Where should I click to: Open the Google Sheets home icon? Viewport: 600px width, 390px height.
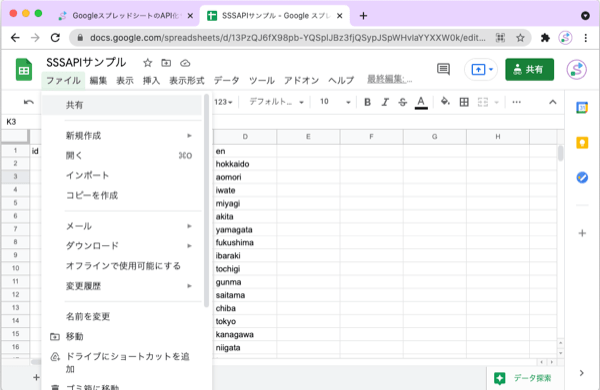[24, 70]
